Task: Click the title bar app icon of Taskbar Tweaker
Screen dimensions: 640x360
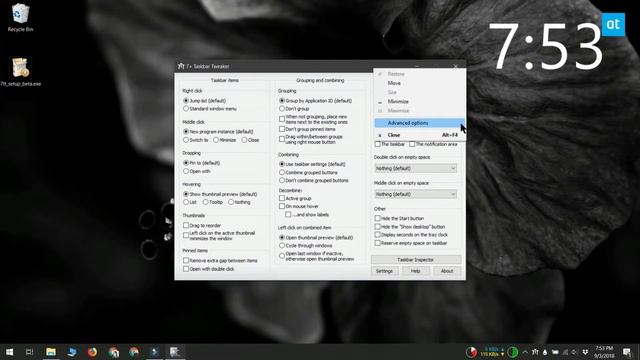Action: pos(181,66)
